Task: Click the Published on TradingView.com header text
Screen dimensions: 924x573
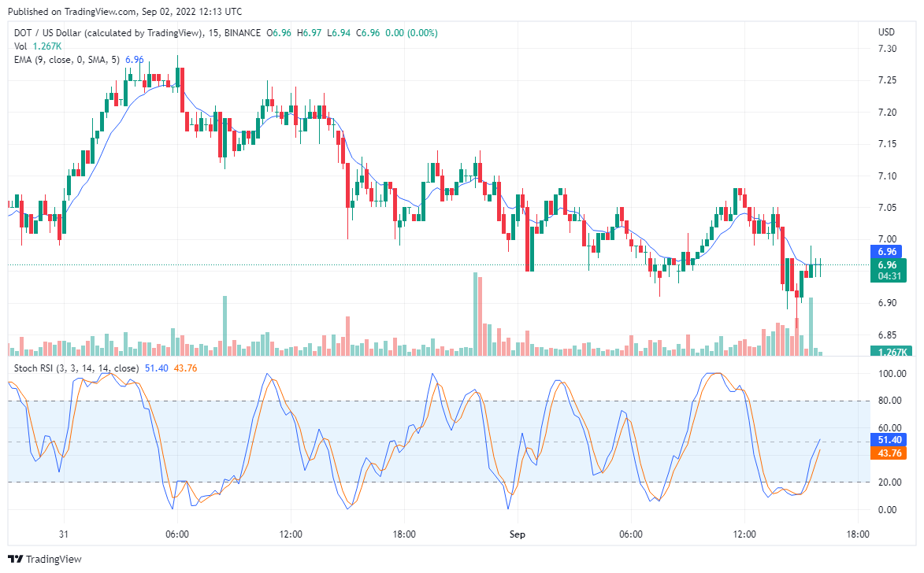Action: click(125, 11)
